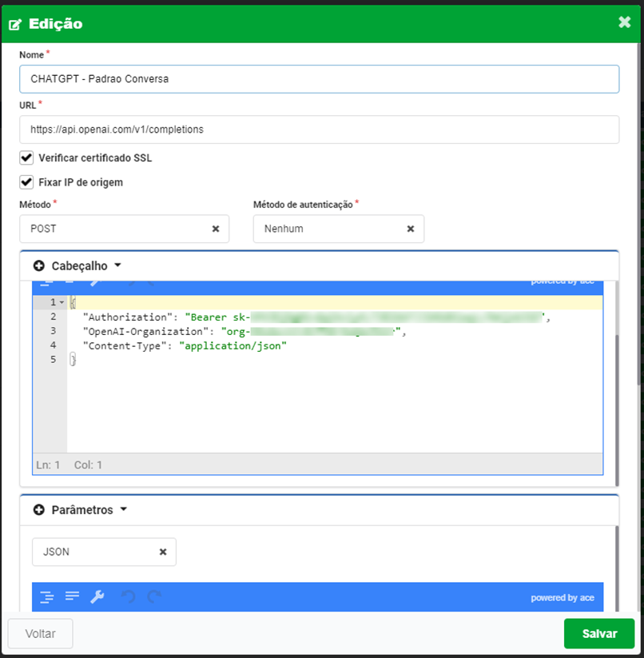Clear the Nenhum authentication selection
The image size is (644, 658).
pos(411,229)
